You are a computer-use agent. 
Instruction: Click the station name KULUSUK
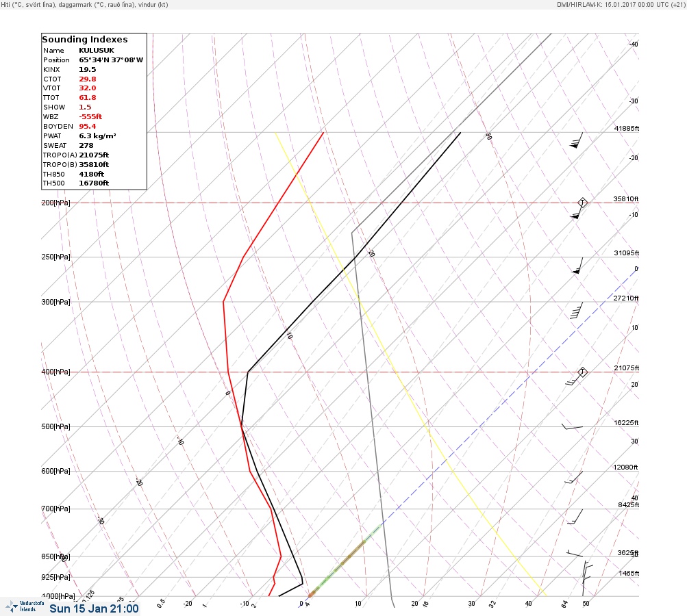[x=97, y=51]
